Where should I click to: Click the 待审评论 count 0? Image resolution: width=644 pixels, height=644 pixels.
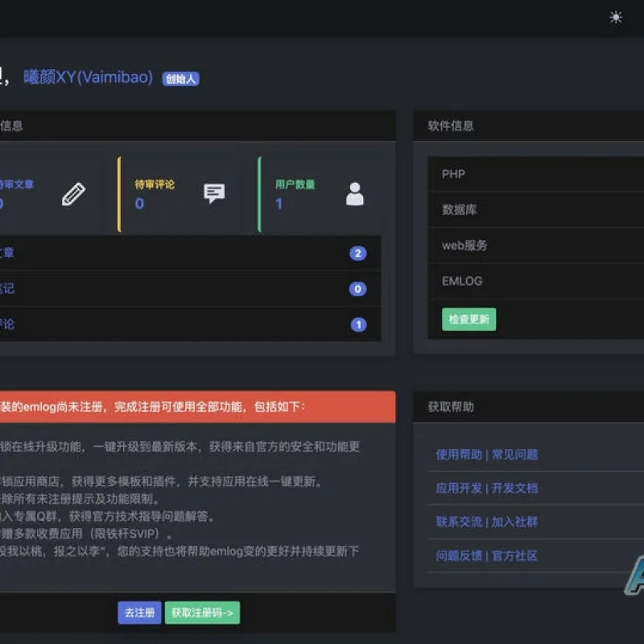point(139,204)
